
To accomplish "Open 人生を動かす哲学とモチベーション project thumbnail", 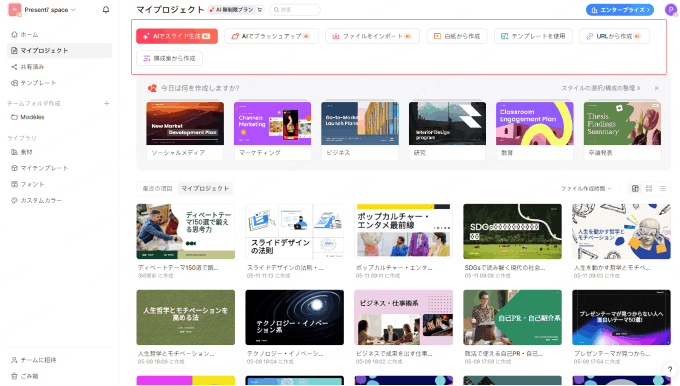I will pos(621,232).
